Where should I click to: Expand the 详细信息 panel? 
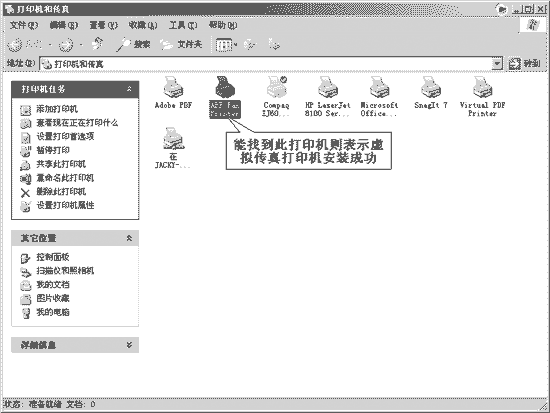(129, 345)
